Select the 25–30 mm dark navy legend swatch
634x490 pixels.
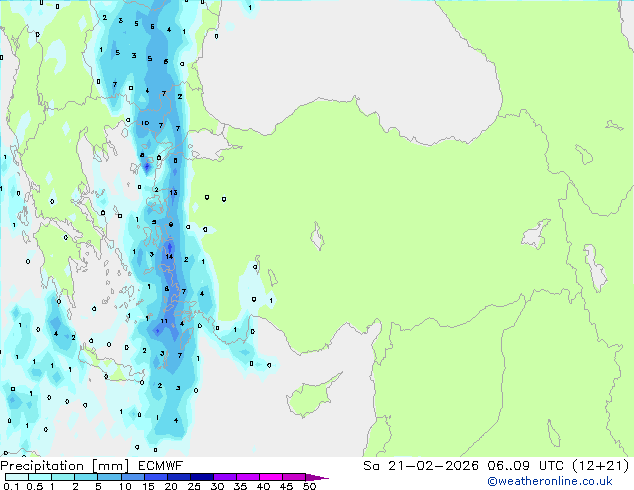click(202, 477)
